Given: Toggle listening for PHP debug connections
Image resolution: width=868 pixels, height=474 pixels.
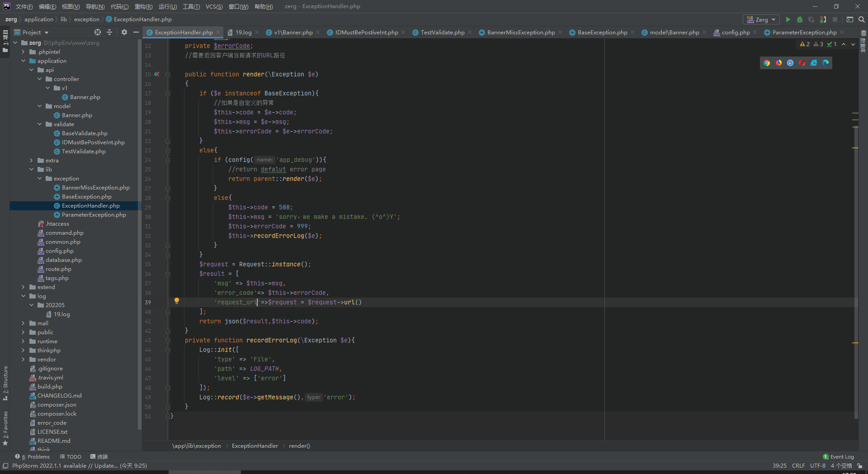Looking at the screenshot, I should (x=823, y=19).
